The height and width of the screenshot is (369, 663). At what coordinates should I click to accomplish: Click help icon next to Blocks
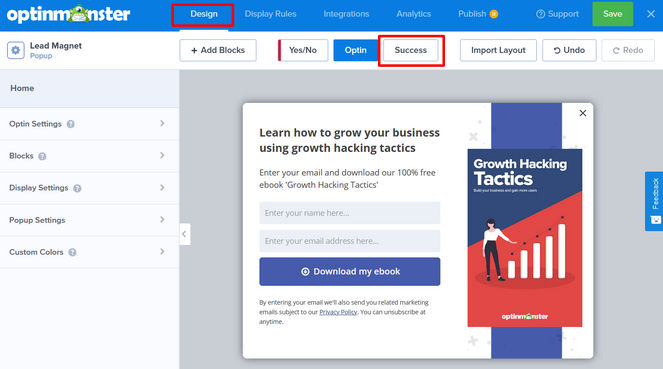point(42,156)
